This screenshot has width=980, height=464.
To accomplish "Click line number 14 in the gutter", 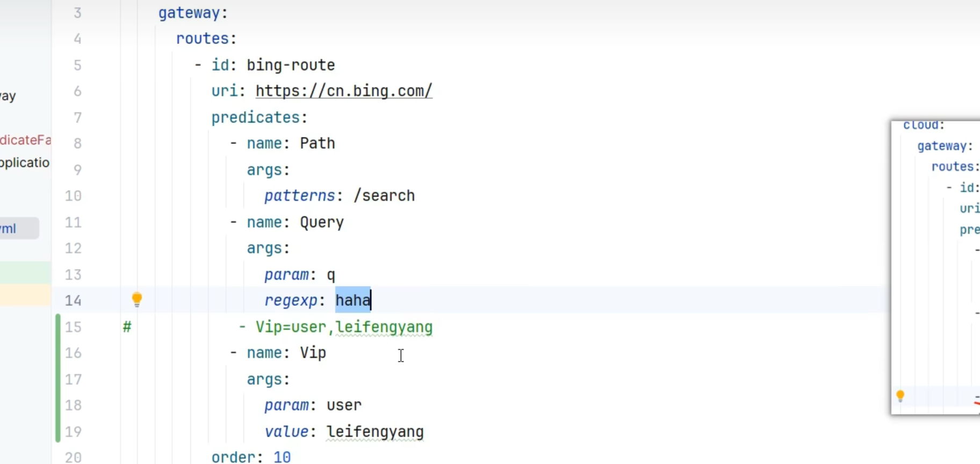I will click(x=73, y=300).
